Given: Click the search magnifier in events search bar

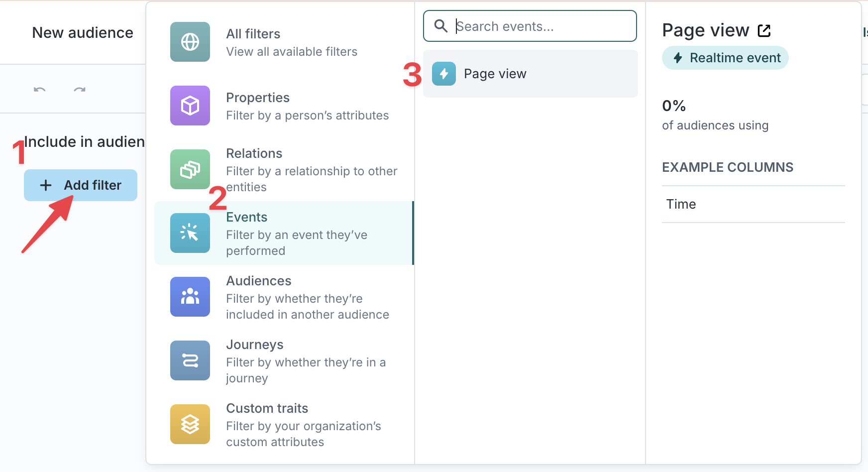Looking at the screenshot, I should click(x=441, y=26).
